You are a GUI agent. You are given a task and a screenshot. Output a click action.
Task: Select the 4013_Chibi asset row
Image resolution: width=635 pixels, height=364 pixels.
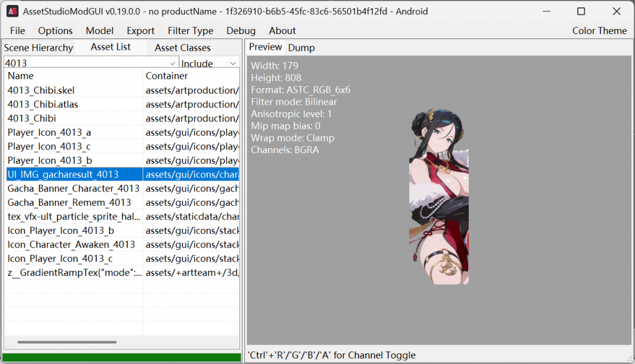point(122,118)
